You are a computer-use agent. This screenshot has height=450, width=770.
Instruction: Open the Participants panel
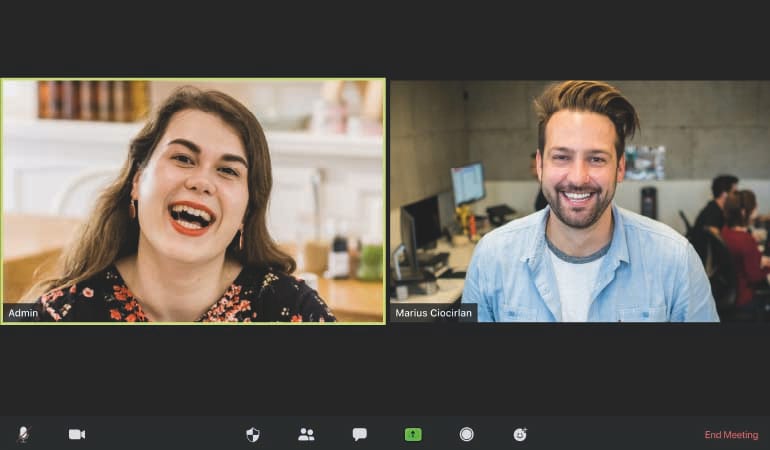(x=306, y=434)
